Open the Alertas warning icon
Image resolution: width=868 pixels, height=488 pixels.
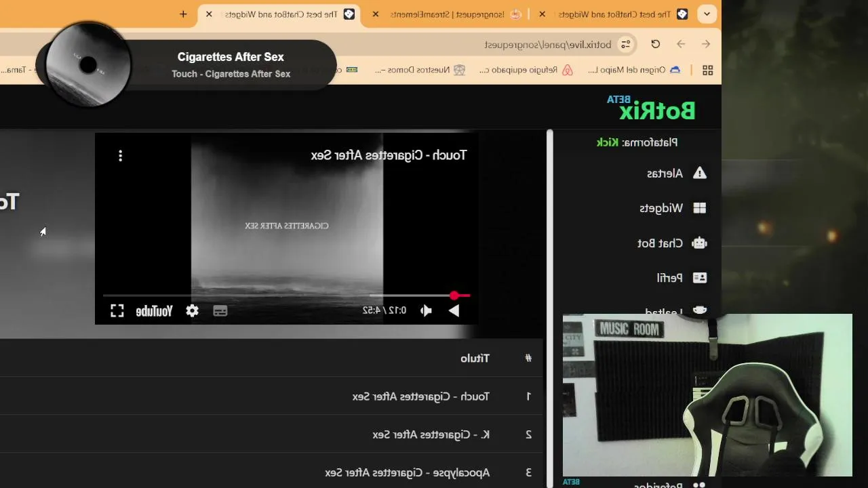tap(699, 174)
